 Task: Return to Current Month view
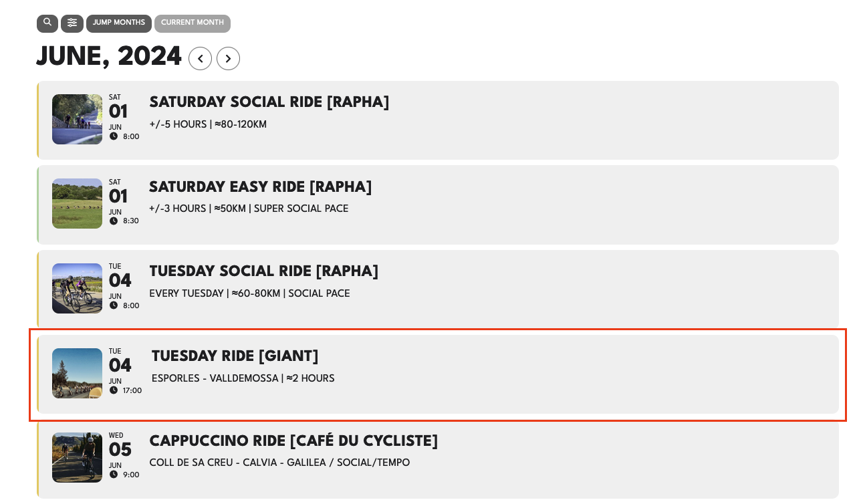point(193,23)
